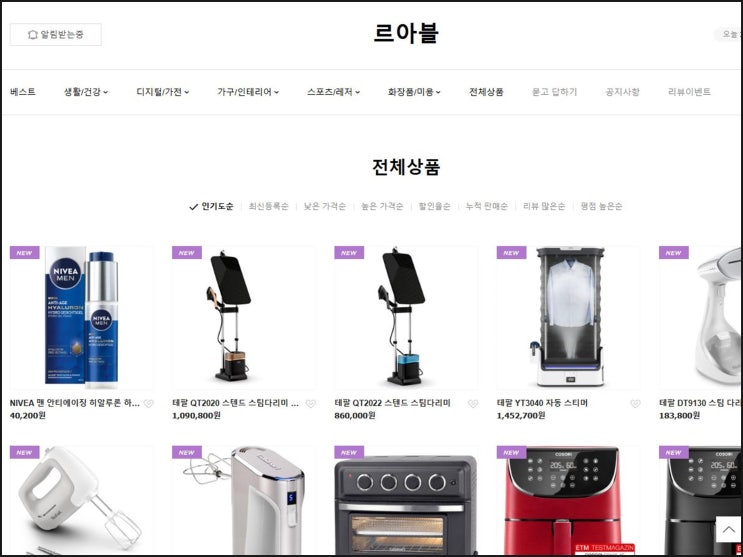
Task: Open the red Cosori air fryer image
Action: (x=568, y=500)
